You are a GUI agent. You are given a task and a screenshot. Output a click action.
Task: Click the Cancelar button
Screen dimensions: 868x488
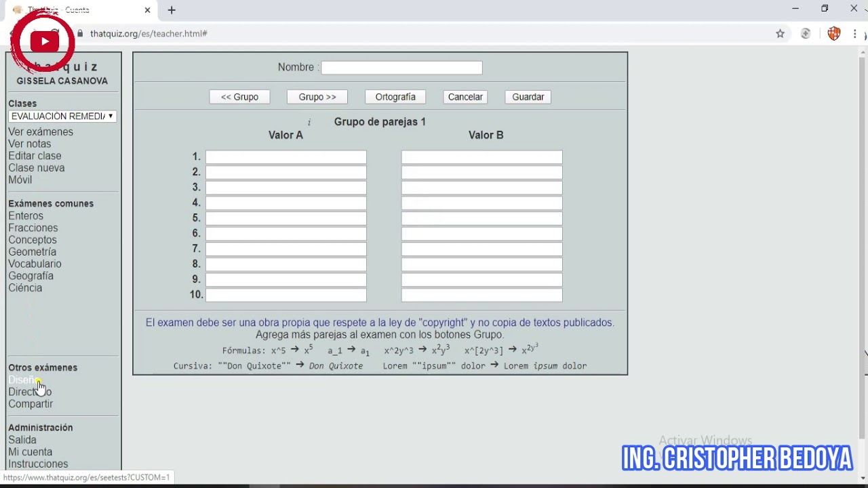click(465, 97)
